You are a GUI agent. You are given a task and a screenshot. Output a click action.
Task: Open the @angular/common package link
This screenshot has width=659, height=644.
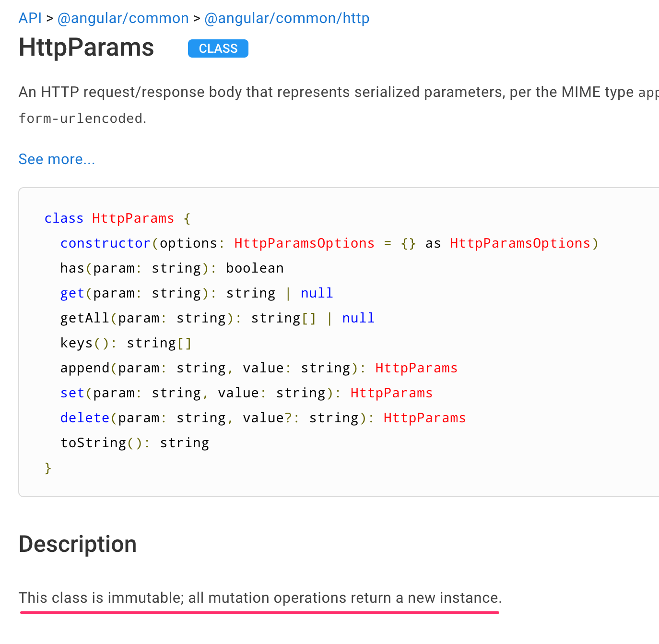pos(123,18)
